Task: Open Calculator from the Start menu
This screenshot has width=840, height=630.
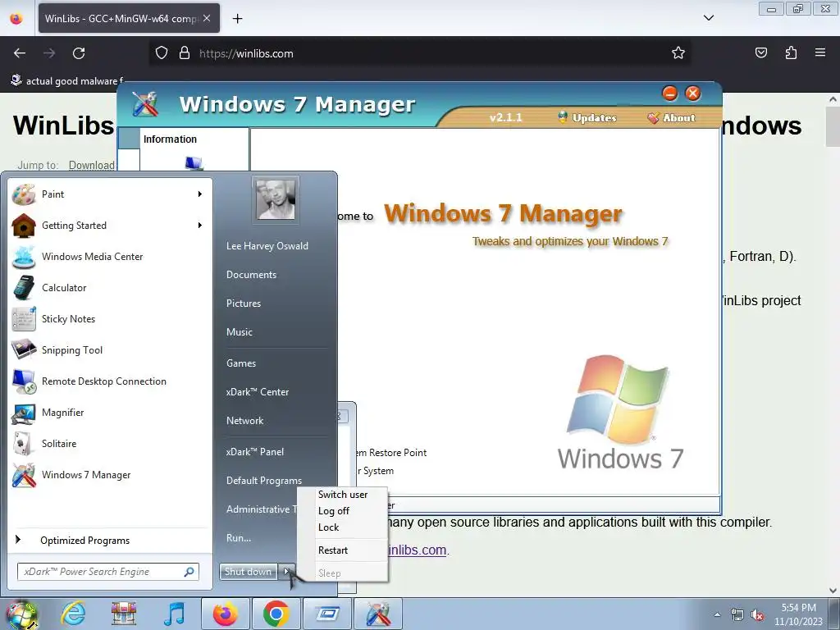Action: click(110, 288)
